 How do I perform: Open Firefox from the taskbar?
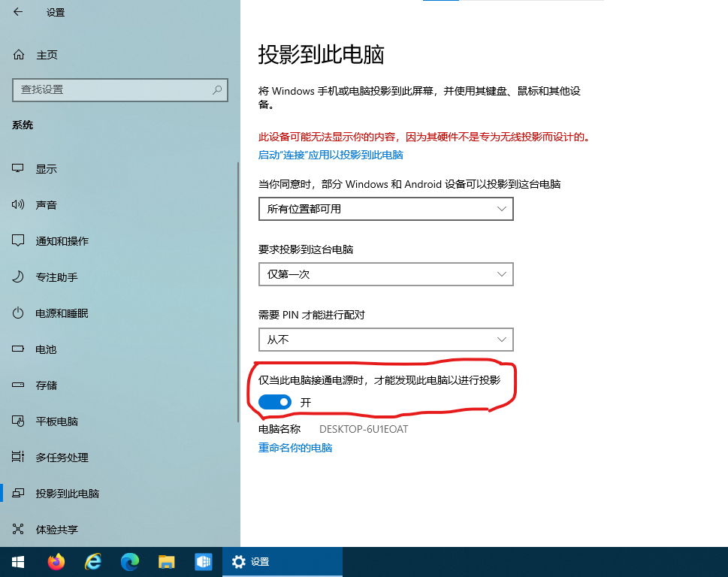point(56,561)
